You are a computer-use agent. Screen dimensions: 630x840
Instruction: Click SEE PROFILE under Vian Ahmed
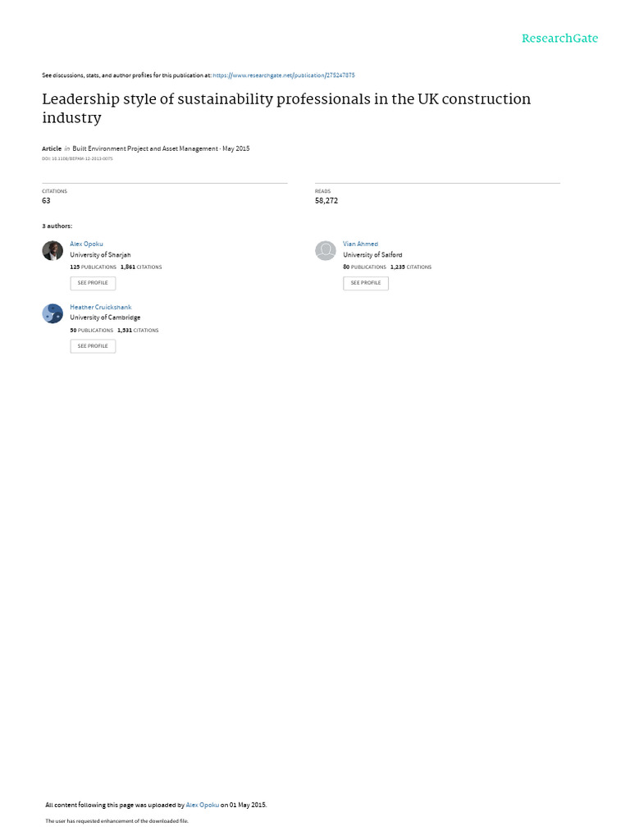[365, 283]
